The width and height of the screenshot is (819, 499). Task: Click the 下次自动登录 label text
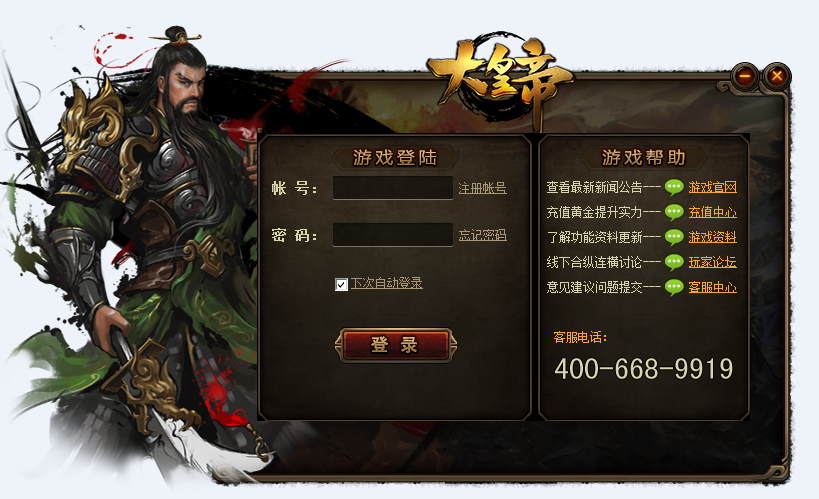point(387,283)
